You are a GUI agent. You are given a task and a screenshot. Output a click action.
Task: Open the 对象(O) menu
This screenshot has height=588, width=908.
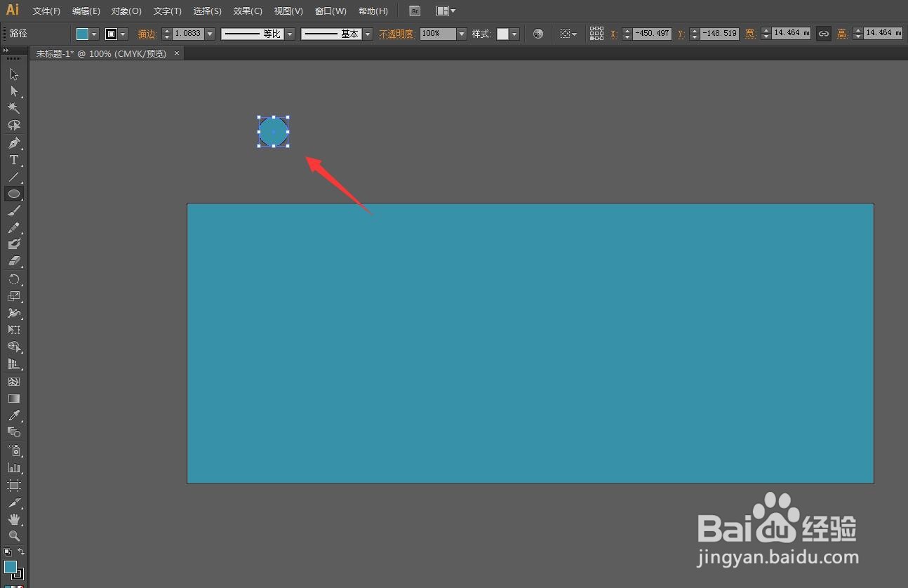[x=126, y=11]
